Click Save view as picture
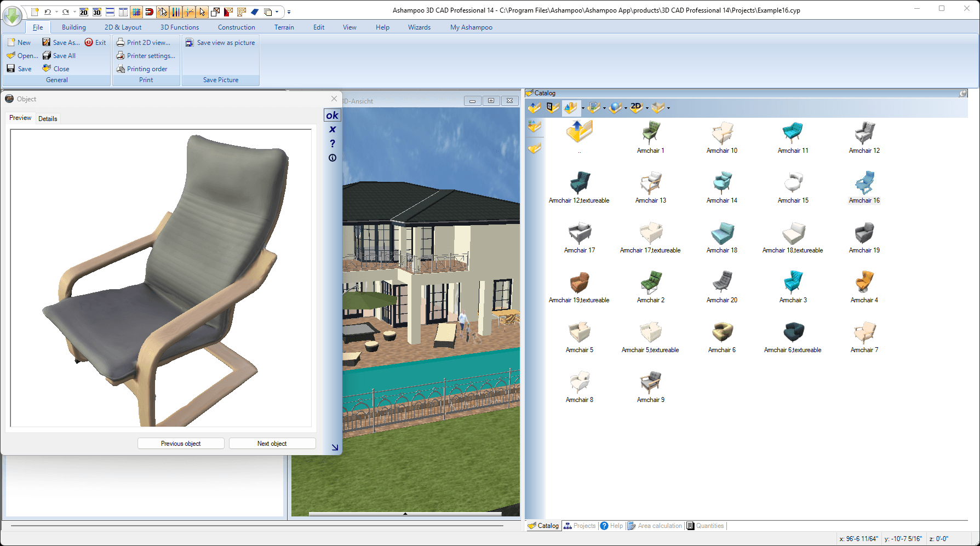This screenshot has height=546, width=980. pyautogui.click(x=220, y=42)
